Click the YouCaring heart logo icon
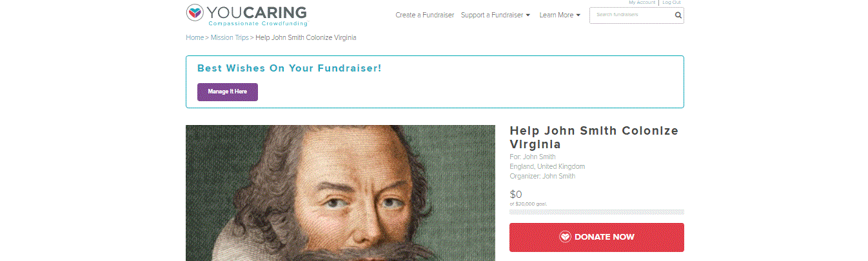The height and width of the screenshot is (261, 868). 195,13
